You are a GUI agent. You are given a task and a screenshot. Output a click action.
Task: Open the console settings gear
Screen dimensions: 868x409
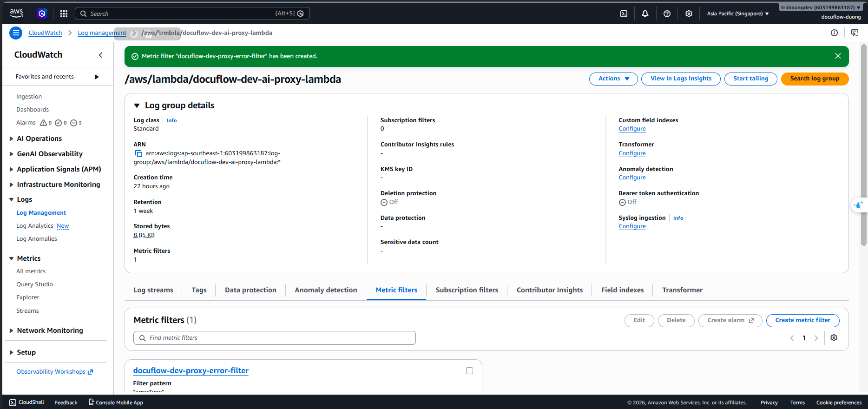coord(689,13)
